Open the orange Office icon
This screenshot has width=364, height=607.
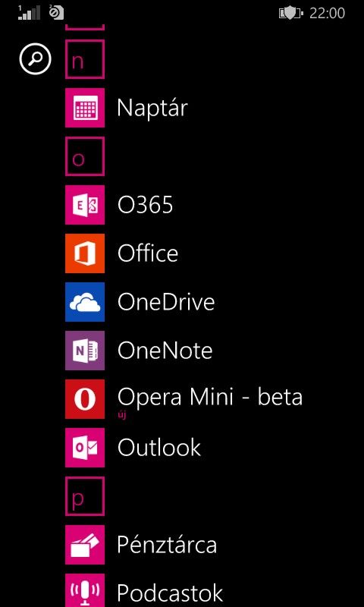point(85,253)
